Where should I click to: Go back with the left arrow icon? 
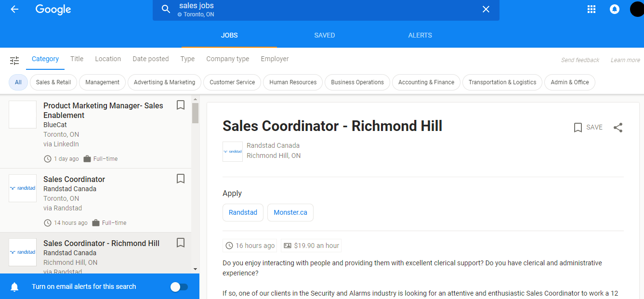pyautogui.click(x=14, y=9)
